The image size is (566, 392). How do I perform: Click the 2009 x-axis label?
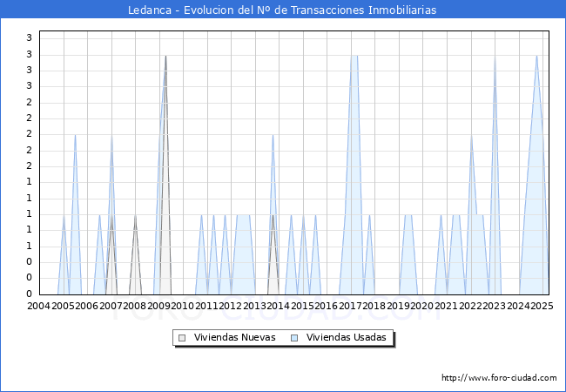click(158, 306)
